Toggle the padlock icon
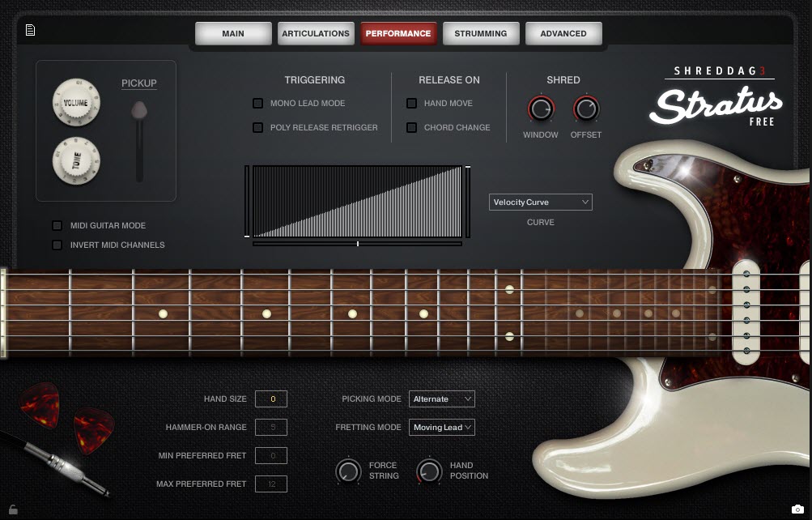Image resolution: width=812 pixels, height=520 pixels. [x=13, y=509]
